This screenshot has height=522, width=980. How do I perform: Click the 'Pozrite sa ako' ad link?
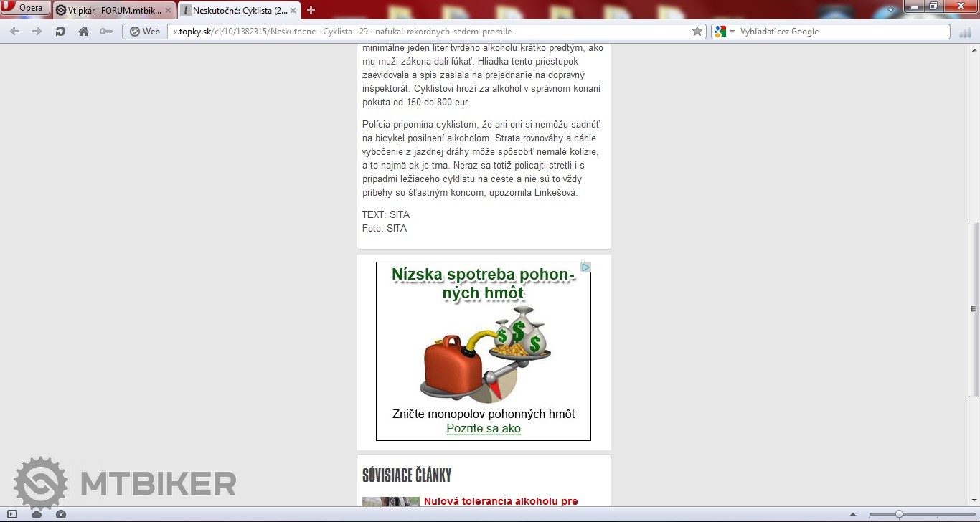tap(483, 429)
